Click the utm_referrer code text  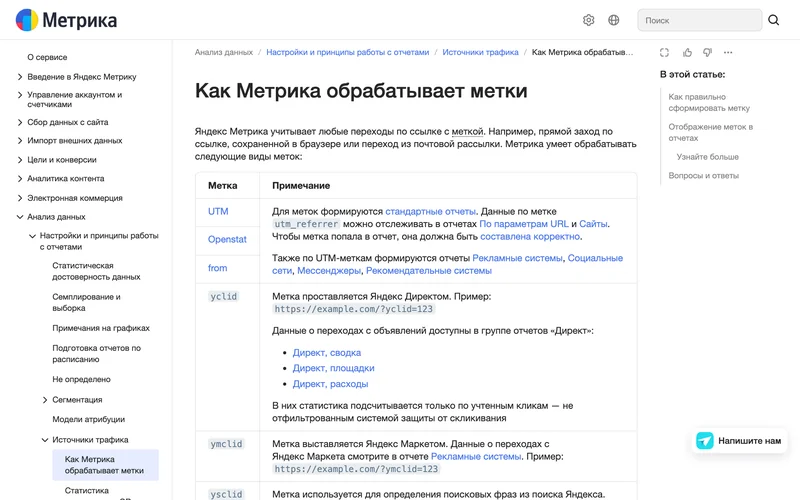(x=306, y=224)
